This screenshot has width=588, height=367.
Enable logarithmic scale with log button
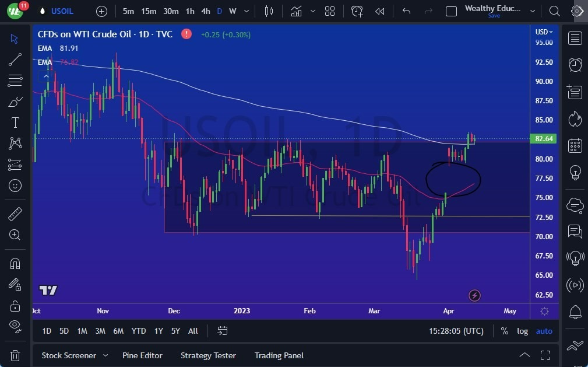click(x=522, y=331)
